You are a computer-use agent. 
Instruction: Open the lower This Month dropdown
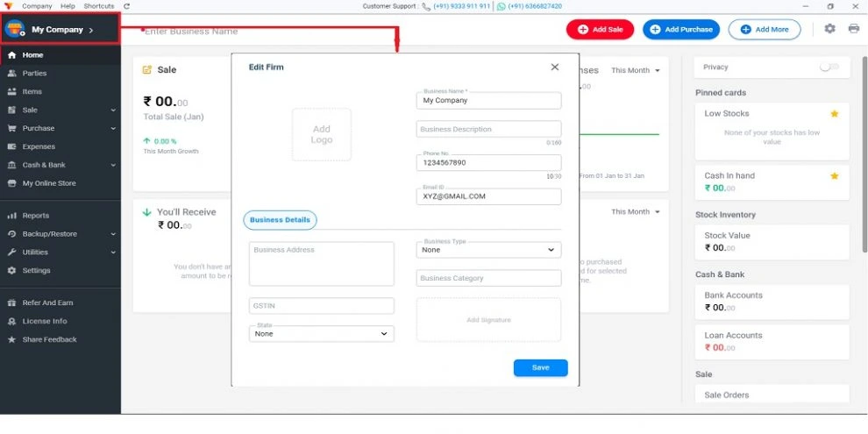pyautogui.click(x=636, y=212)
